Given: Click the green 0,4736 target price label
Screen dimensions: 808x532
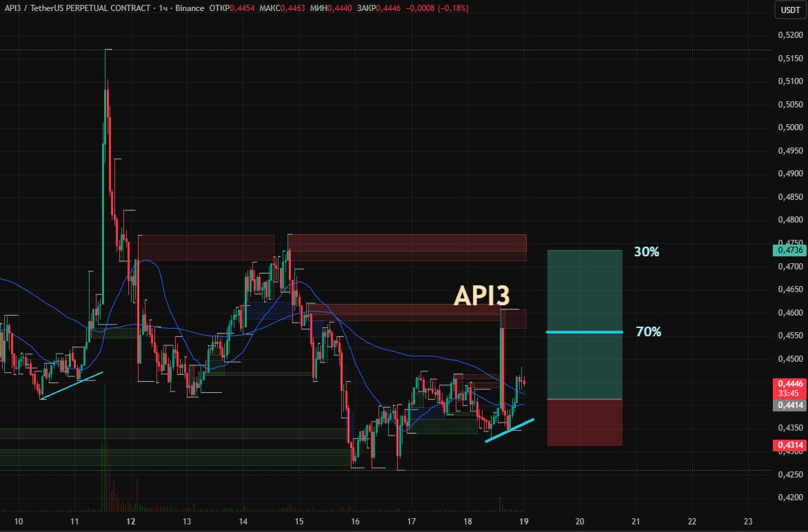Looking at the screenshot, I should [788, 250].
